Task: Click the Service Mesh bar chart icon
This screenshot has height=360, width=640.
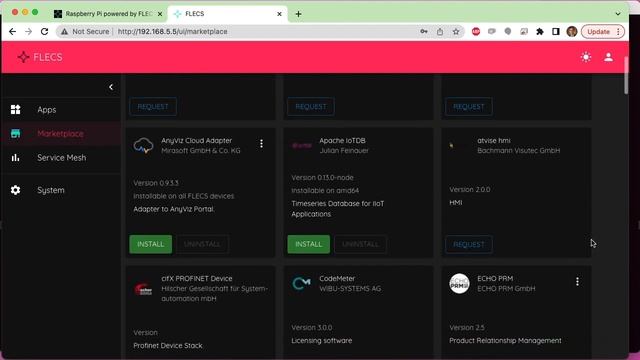Action: [16, 158]
